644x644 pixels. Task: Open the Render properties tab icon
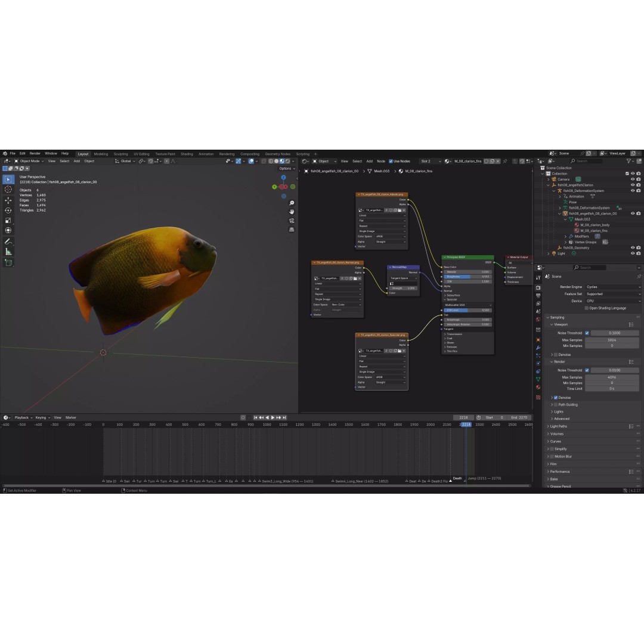pyautogui.click(x=538, y=287)
